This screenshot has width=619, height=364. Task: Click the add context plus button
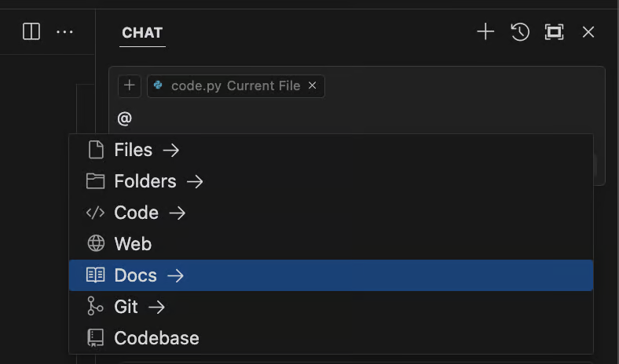pyautogui.click(x=130, y=86)
